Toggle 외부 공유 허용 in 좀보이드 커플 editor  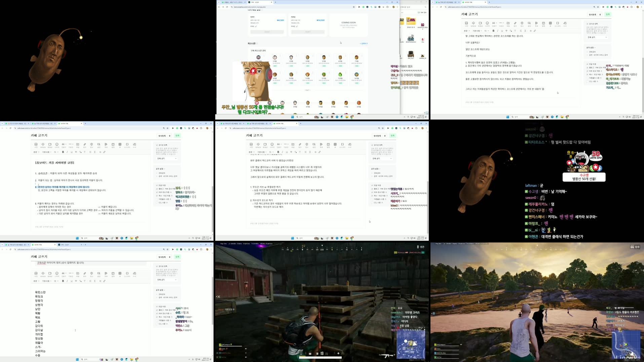157,192
